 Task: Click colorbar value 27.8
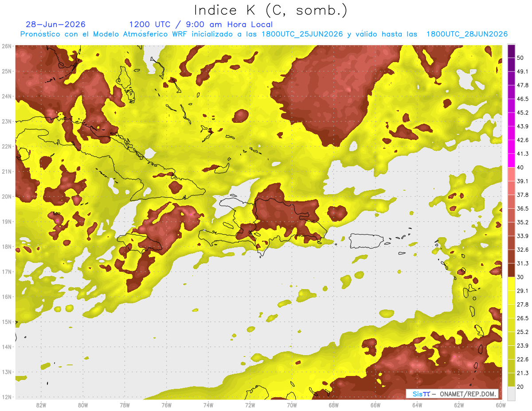(x=523, y=304)
